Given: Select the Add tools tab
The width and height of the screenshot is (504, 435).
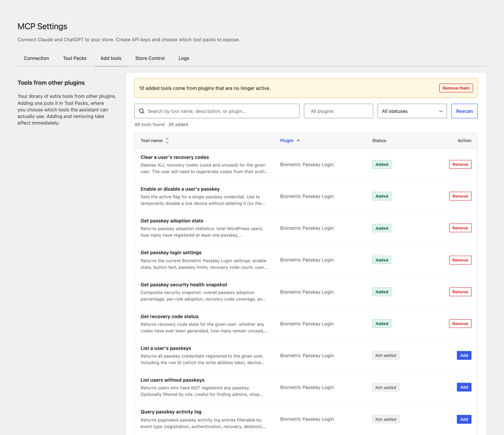Looking at the screenshot, I should [111, 58].
